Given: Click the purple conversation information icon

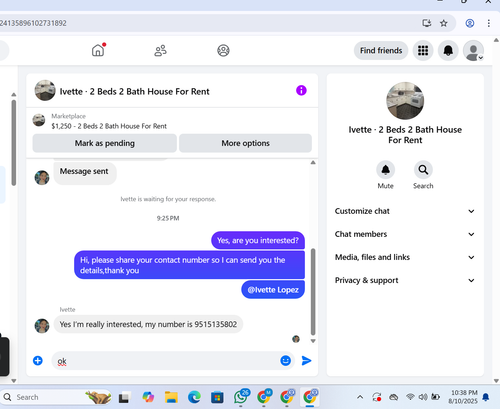Looking at the screenshot, I should click(301, 90).
